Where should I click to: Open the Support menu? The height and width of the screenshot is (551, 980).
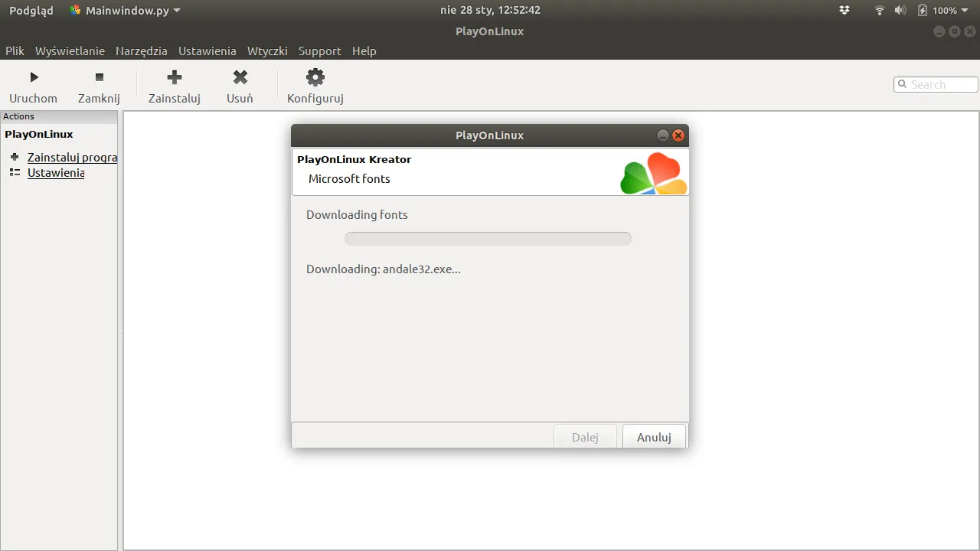[x=320, y=51]
